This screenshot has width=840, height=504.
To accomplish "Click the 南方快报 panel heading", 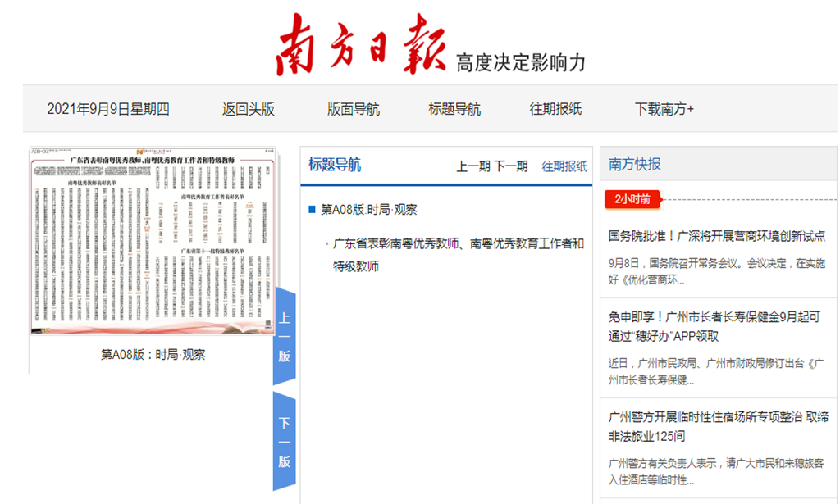I will pyautogui.click(x=635, y=164).
